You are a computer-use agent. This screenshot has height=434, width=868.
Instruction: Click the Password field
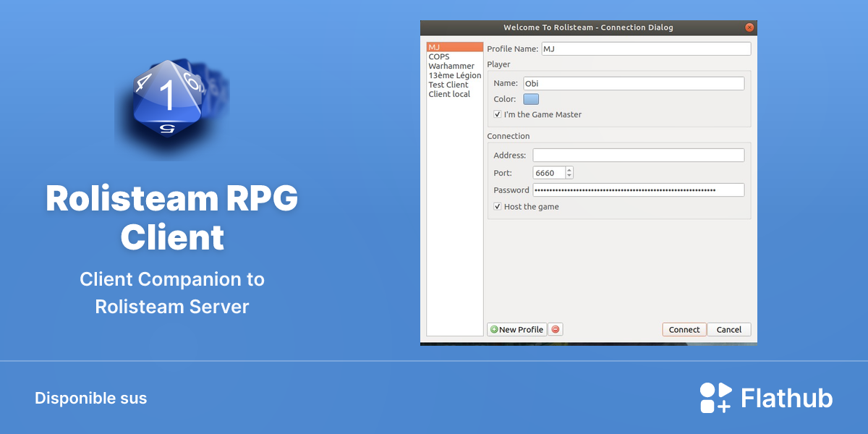[639, 190]
